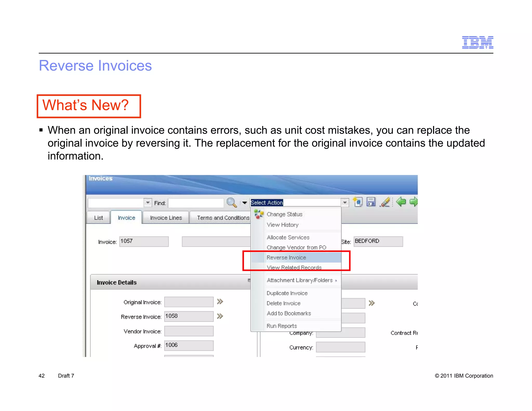The image size is (532, 411).
Task: Switch to the Invoice tab
Action: [x=127, y=217]
